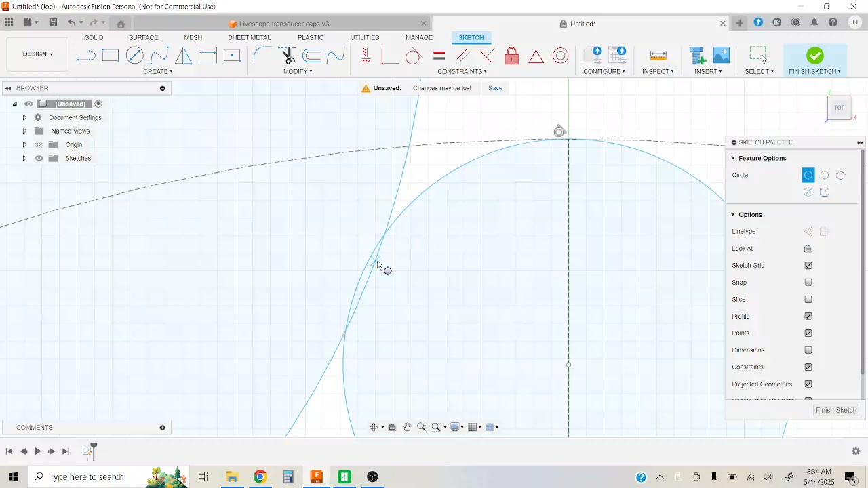This screenshot has height=488, width=868.
Task: Collapse the Feature Options section
Action: pyautogui.click(x=733, y=158)
